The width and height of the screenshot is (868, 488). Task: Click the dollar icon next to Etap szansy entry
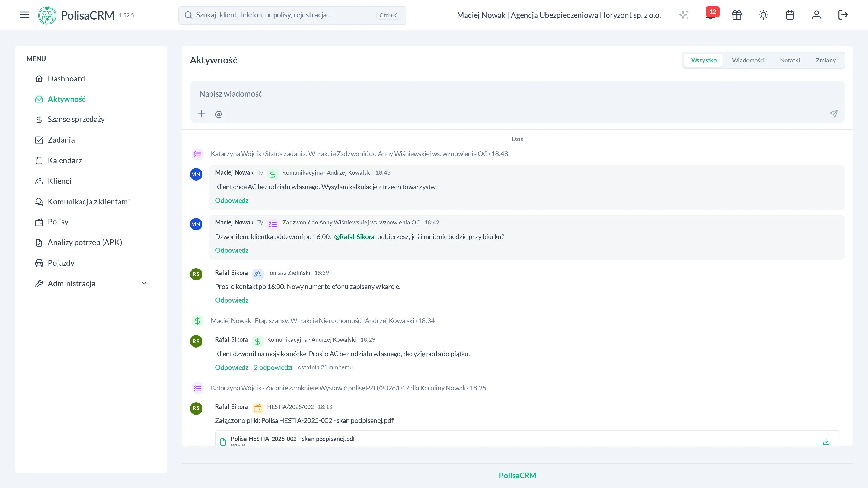point(197,321)
